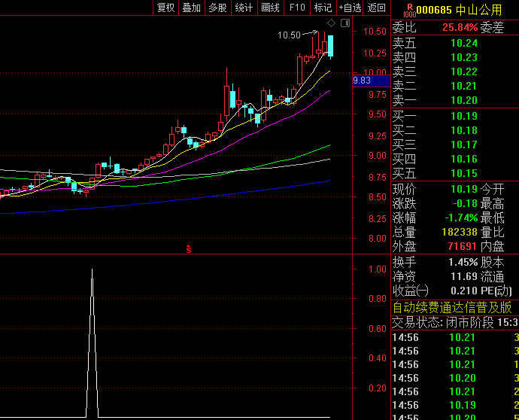
Task: Click 收益(一) value 0.210
Action: [x=464, y=291]
